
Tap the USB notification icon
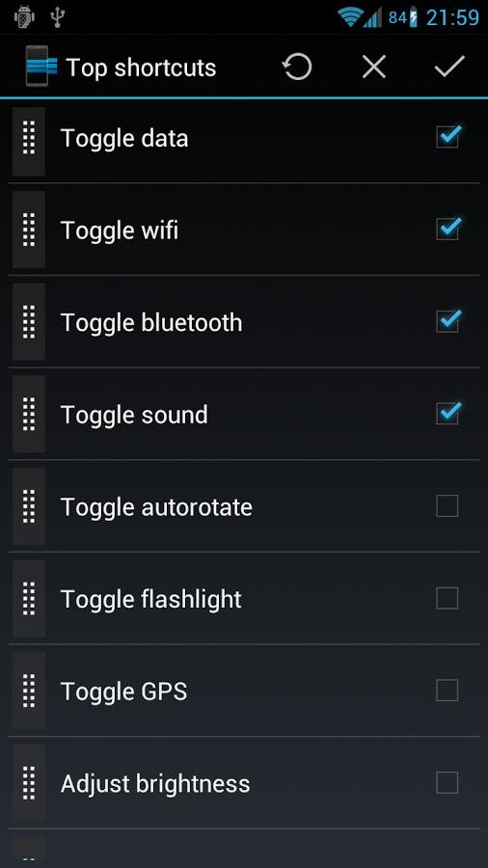pos(58,17)
